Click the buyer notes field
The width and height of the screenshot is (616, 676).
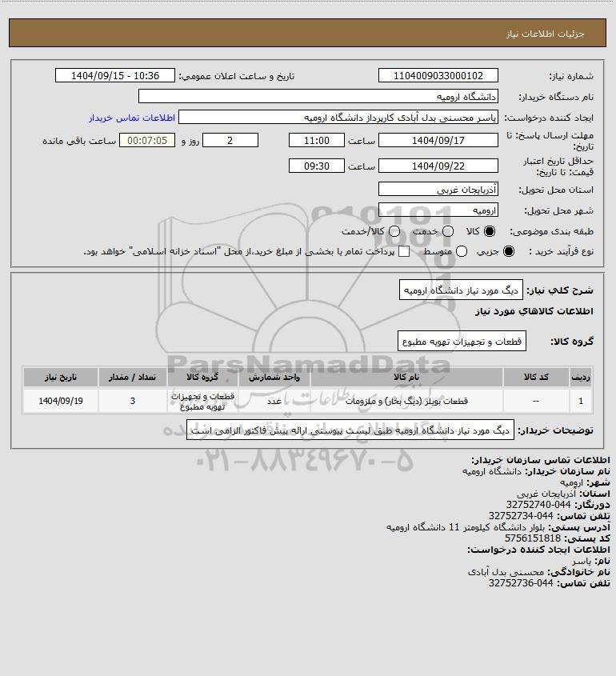tap(350, 430)
